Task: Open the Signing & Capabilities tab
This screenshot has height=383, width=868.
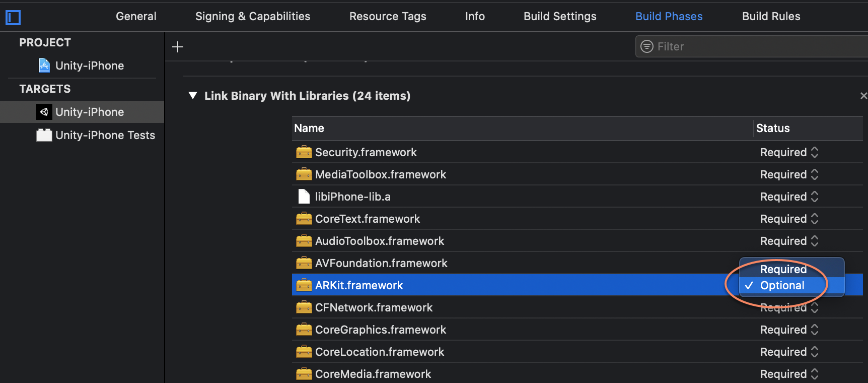Action: point(253,16)
